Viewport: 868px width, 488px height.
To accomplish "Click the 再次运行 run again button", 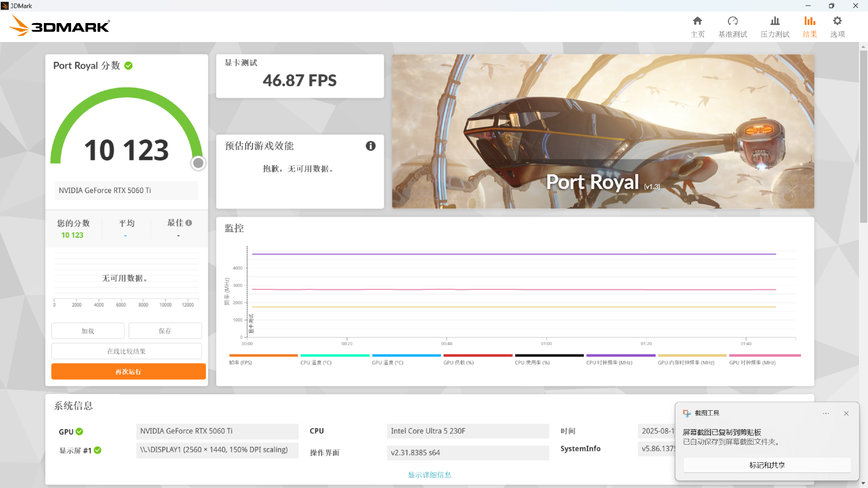I will [128, 371].
